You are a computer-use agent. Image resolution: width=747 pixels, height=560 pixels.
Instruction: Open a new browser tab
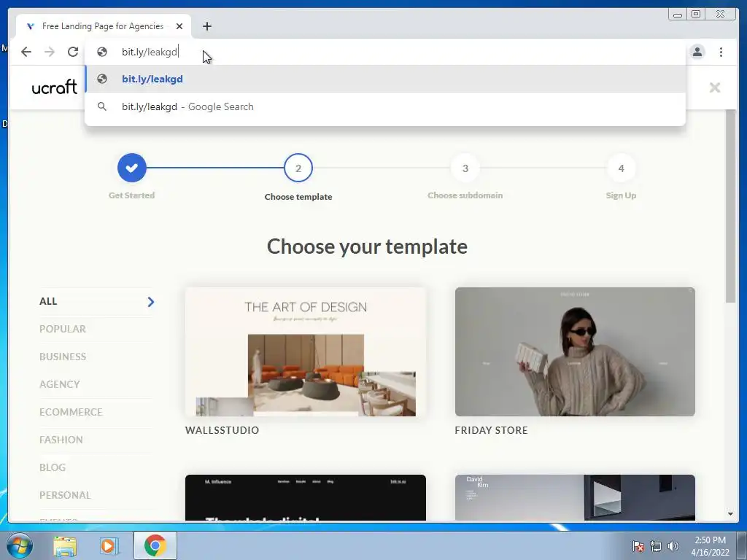pyautogui.click(x=206, y=26)
